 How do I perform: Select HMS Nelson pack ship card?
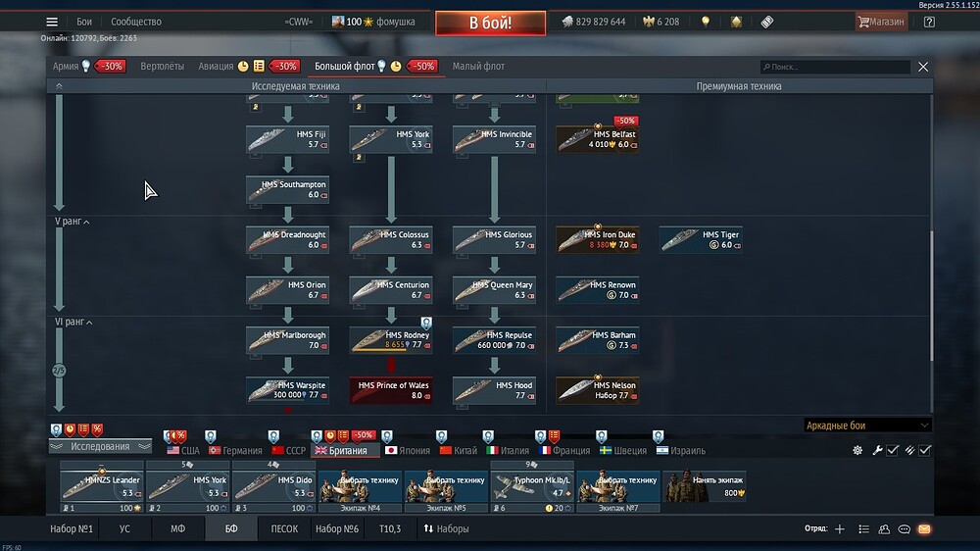click(598, 391)
